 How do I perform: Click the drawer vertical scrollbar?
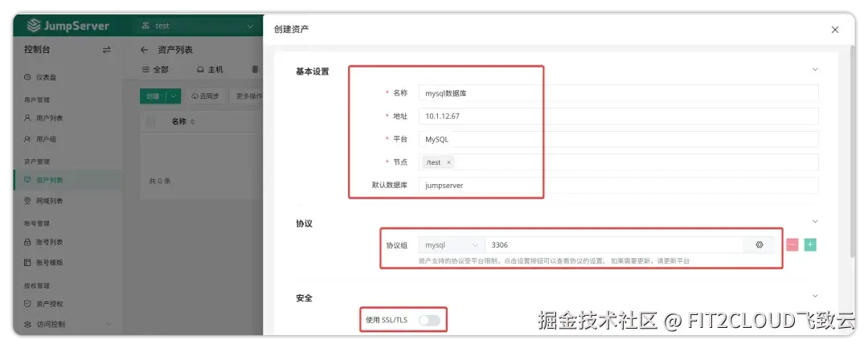tap(851, 153)
